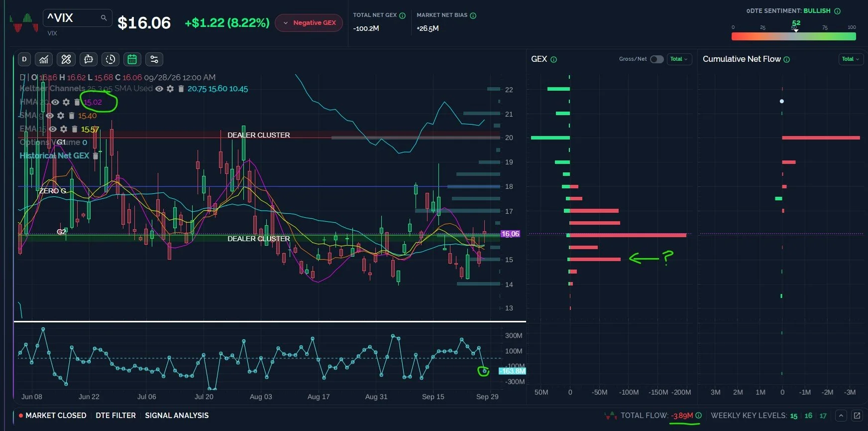Open the DTE FILTER tab
Screen dimensions: 868x431
(x=115, y=416)
